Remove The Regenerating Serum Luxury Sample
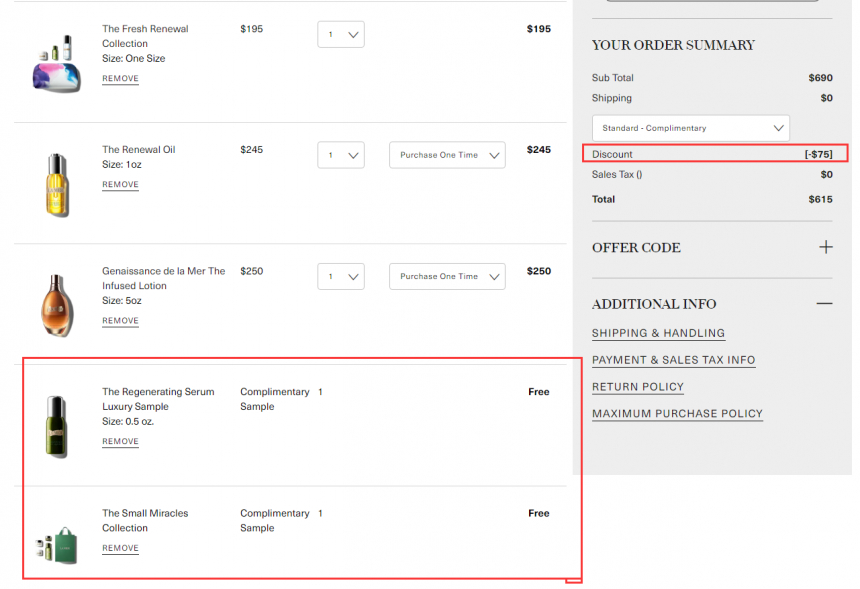The width and height of the screenshot is (860, 589). pyautogui.click(x=120, y=441)
